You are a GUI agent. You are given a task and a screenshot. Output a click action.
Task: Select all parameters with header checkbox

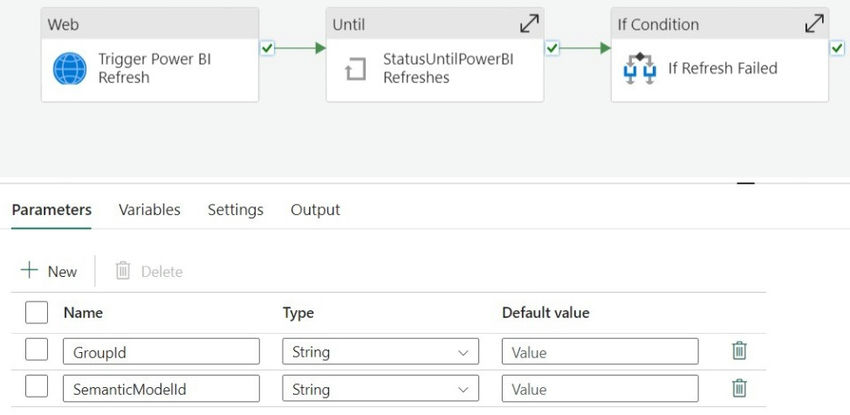[37, 312]
